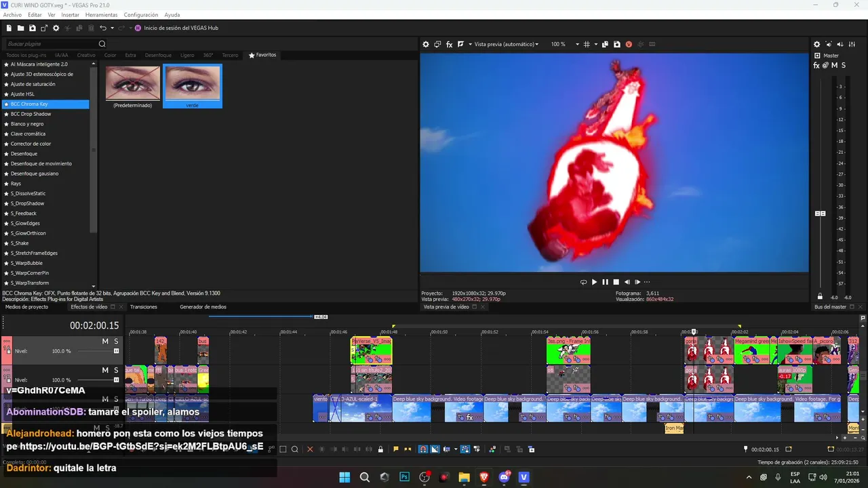Open video output fx on the preview
868x488 pixels.
(449, 44)
